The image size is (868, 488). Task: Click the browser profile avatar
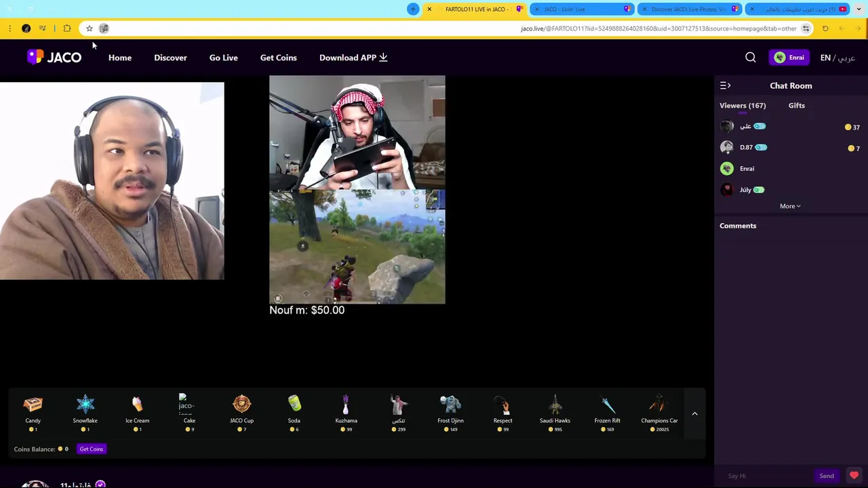point(26,28)
